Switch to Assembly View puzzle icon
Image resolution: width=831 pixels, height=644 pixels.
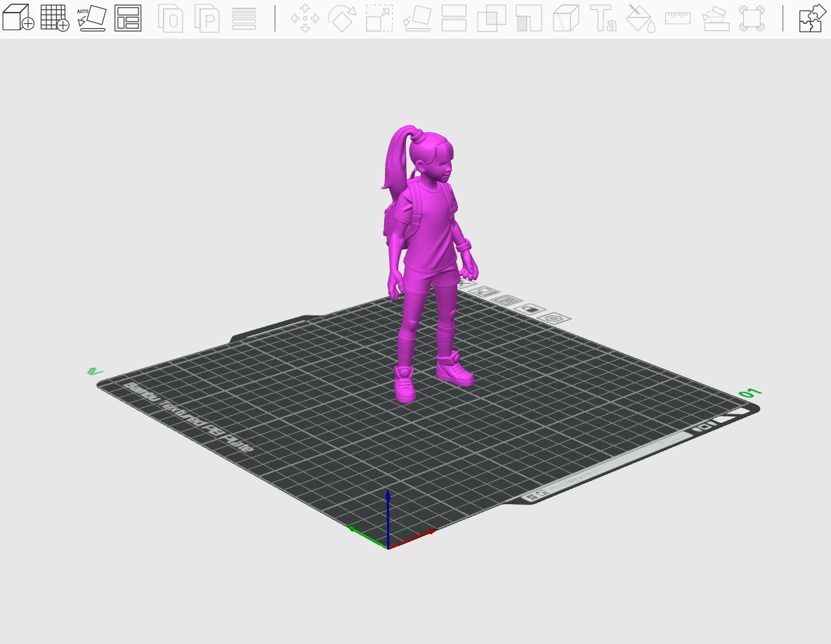813,18
